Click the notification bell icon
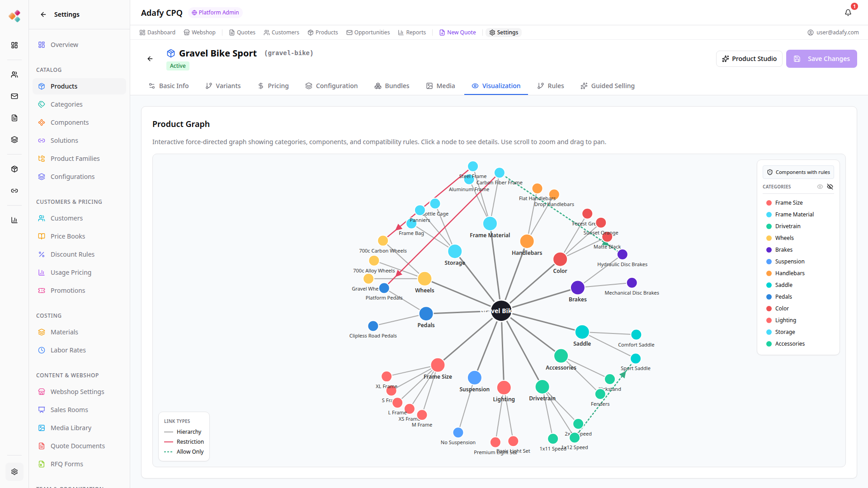The width and height of the screenshot is (868, 488). [848, 13]
